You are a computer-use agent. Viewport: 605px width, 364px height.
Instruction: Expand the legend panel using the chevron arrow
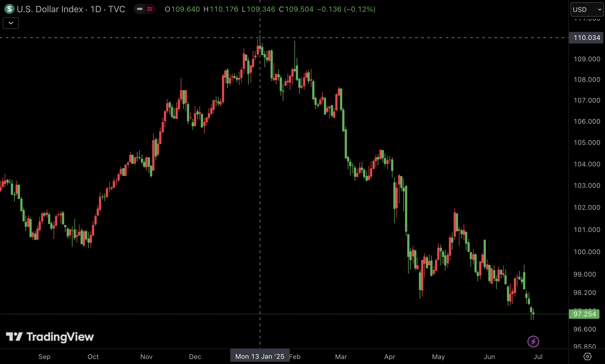tap(11, 23)
